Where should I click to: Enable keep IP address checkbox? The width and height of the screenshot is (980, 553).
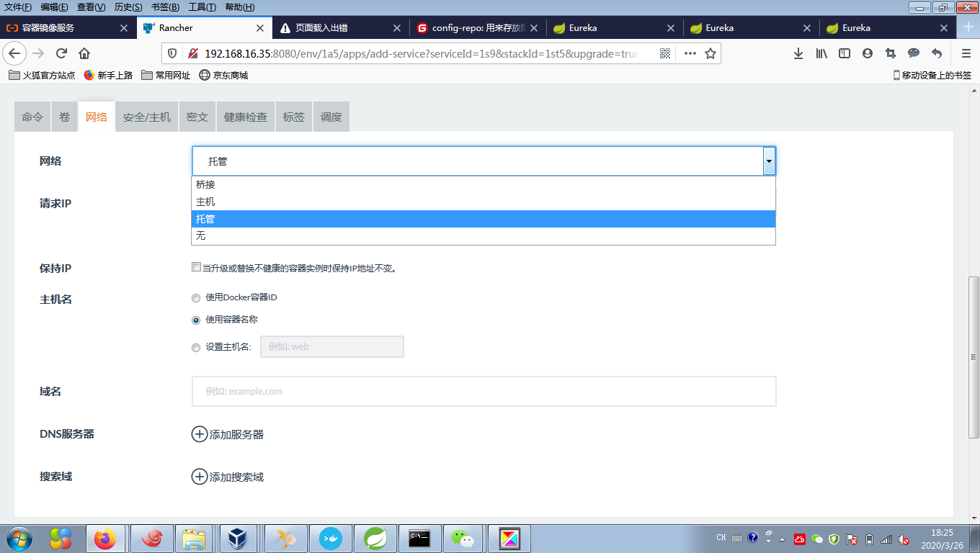(196, 267)
